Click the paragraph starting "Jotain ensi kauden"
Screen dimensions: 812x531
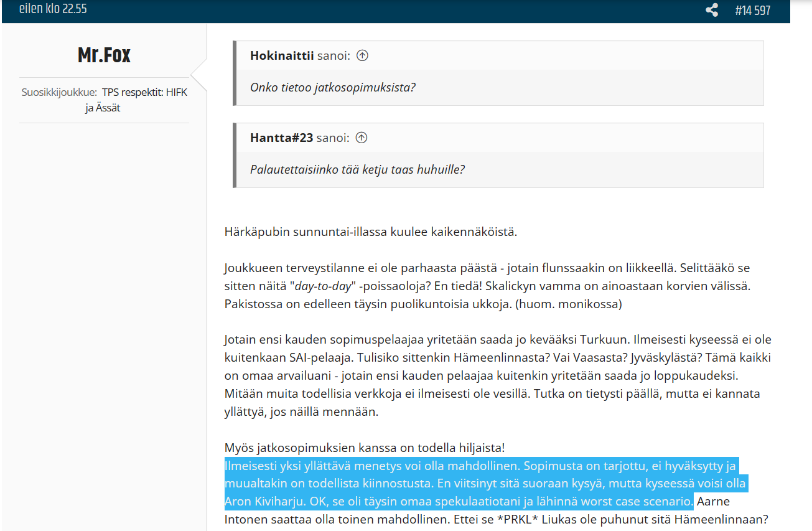click(x=498, y=376)
